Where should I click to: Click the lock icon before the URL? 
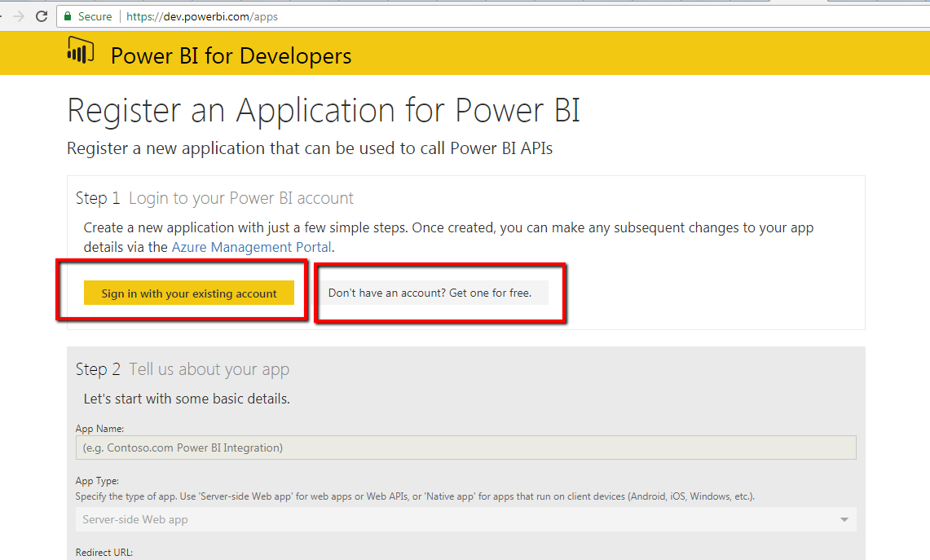[68, 15]
